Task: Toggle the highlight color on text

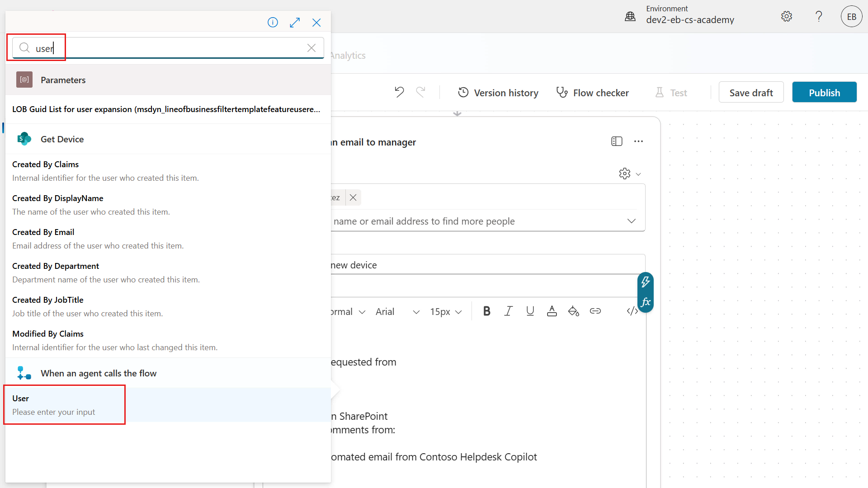Action: pyautogui.click(x=573, y=311)
